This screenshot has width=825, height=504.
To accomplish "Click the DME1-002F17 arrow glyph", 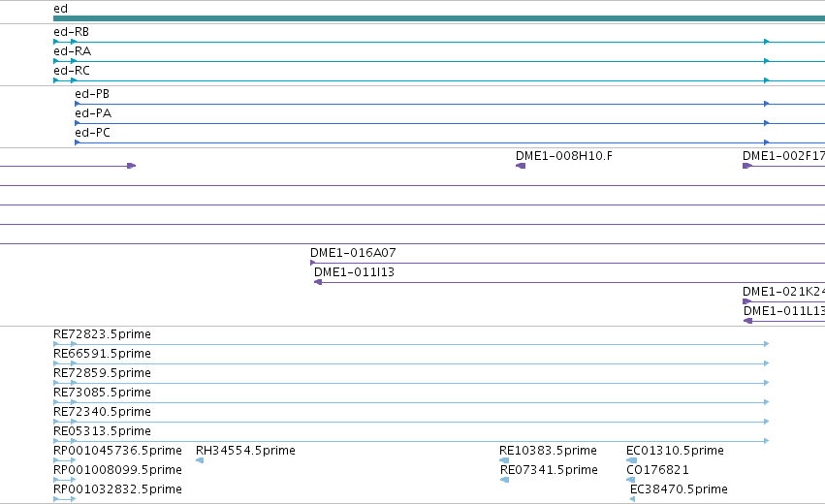I will coord(747,166).
